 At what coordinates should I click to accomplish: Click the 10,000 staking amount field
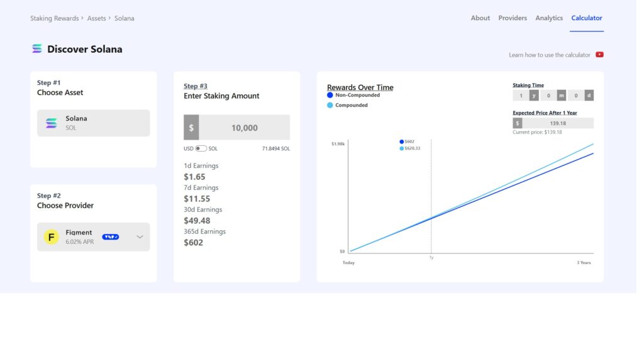pos(245,128)
